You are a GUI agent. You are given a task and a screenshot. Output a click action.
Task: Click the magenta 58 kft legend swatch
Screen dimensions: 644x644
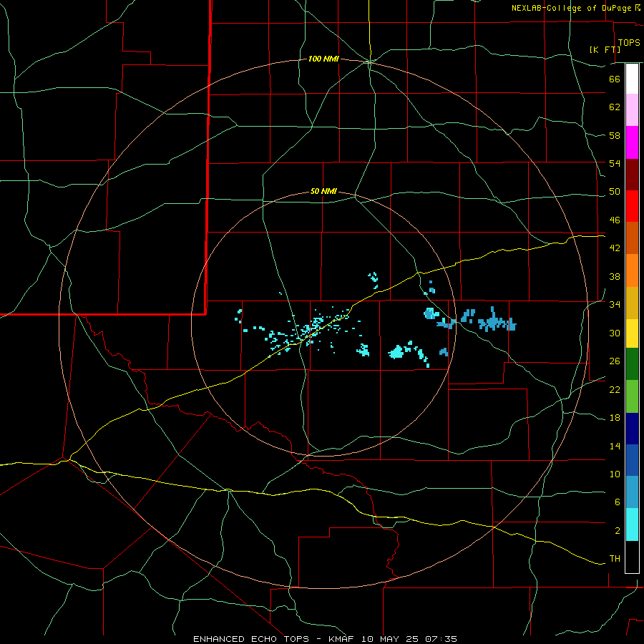[x=632, y=142]
